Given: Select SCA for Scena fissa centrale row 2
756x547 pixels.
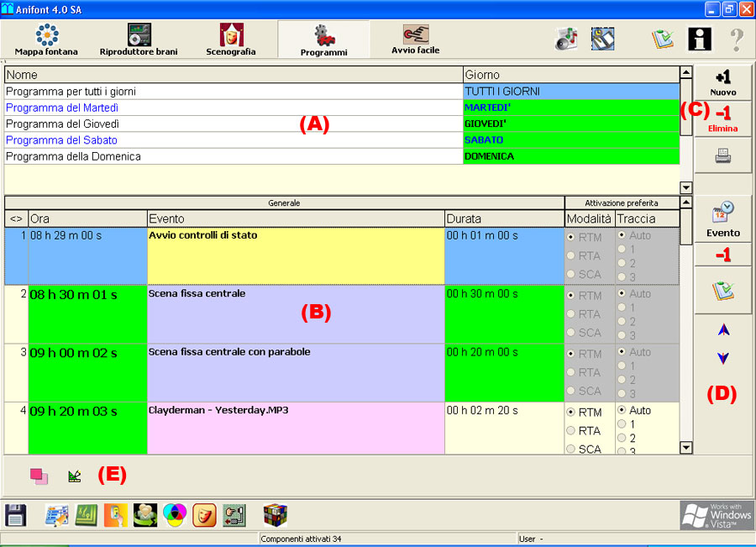Looking at the screenshot, I should pos(571,333).
